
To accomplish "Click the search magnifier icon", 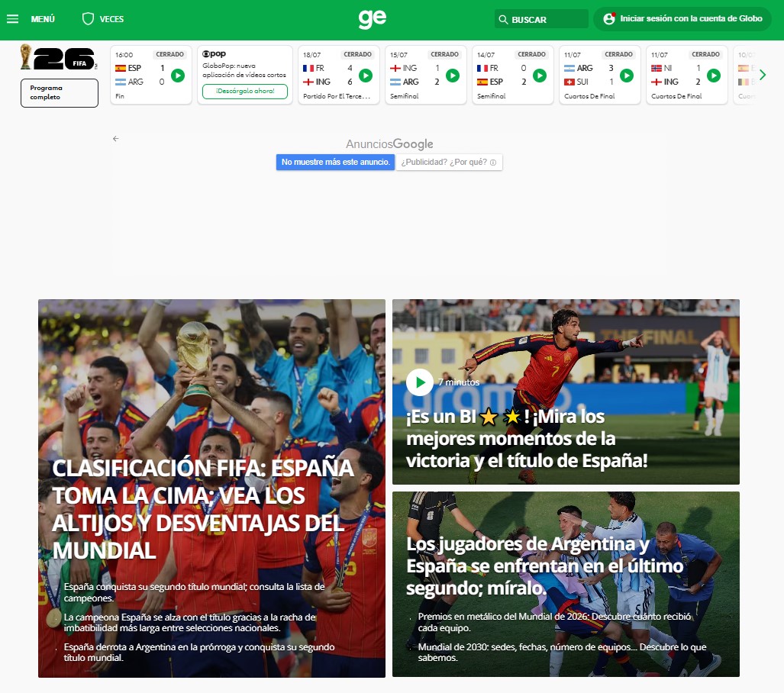I will point(503,20).
